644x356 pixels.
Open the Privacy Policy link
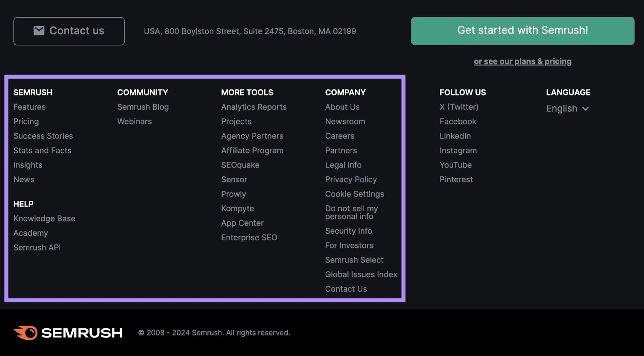click(351, 179)
